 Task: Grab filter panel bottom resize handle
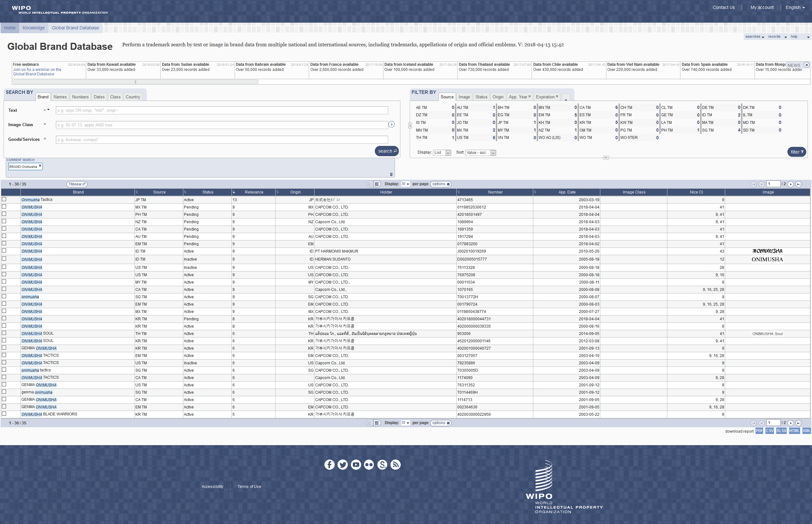coord(606,157)
